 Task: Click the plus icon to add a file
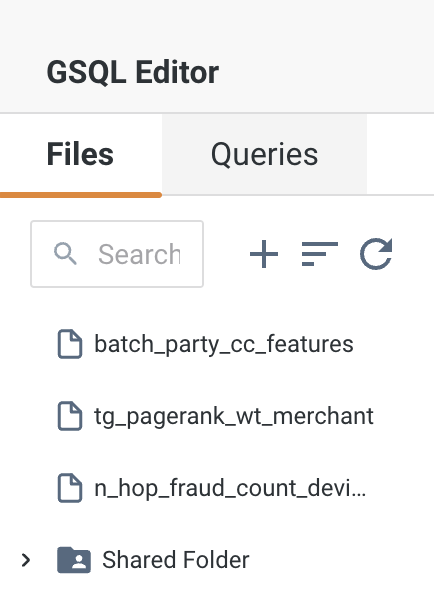coord(264,254)
